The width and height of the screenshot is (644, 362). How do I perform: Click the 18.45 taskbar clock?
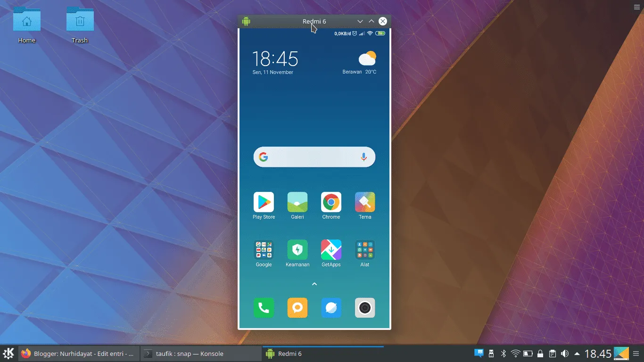[598, 354]
